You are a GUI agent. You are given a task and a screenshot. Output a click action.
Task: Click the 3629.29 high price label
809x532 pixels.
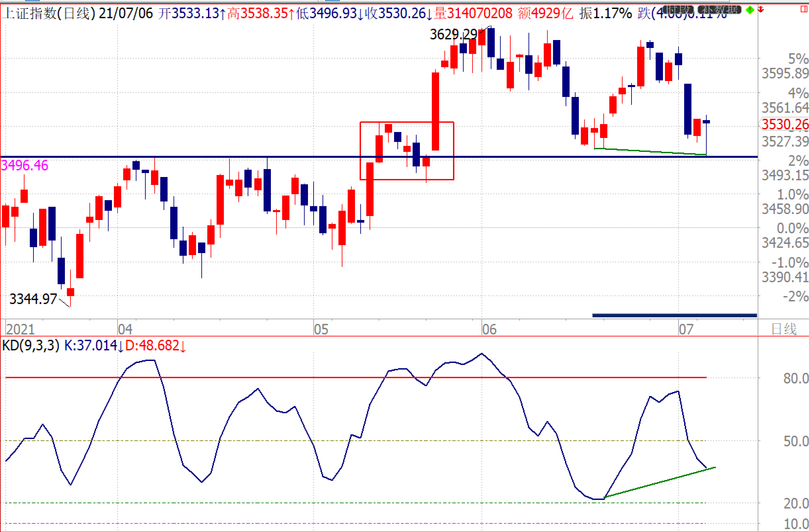(x=454, y=34)
